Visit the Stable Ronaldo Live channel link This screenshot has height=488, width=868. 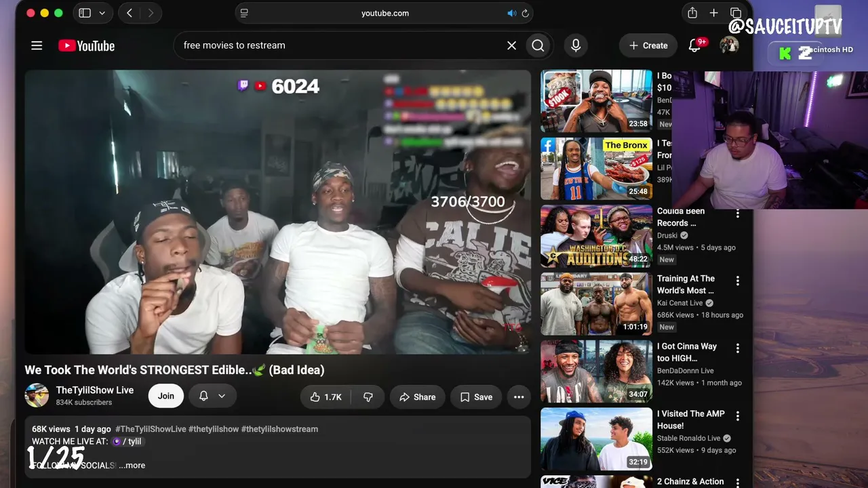pyautogui.click(x=689, y=438)
